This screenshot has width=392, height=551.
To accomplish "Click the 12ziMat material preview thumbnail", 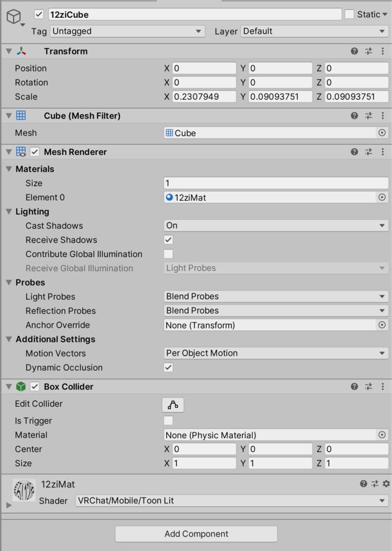I will coord(24,490).
